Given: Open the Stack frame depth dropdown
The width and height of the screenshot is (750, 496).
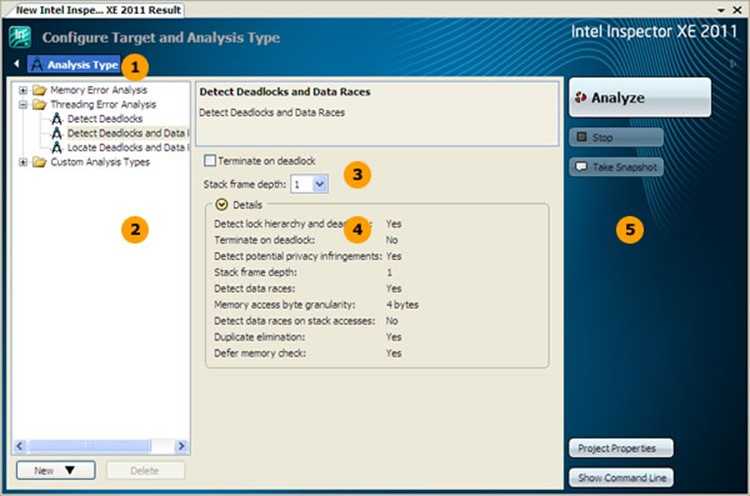Looking at the screenshot, I should (x=320, y=184).
